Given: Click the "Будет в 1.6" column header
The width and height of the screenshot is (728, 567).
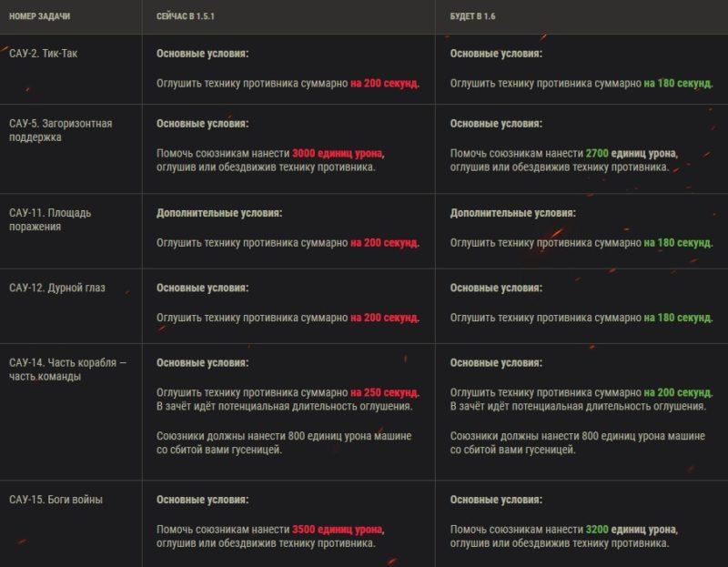Looking at the screenshot, I should [472, 17].
